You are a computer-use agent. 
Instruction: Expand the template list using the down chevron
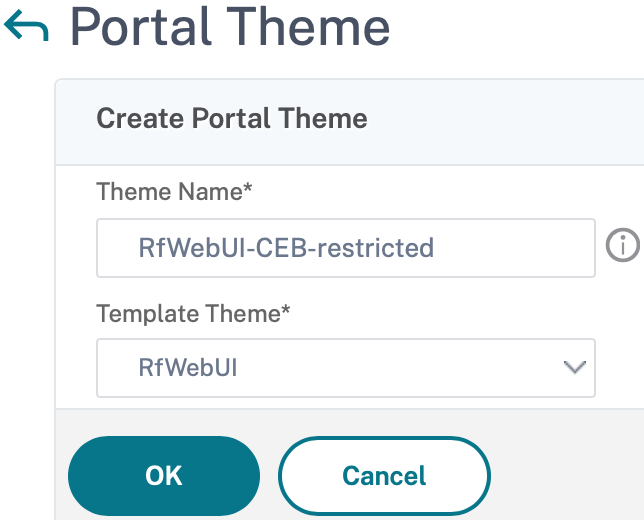tap(574, 367)
